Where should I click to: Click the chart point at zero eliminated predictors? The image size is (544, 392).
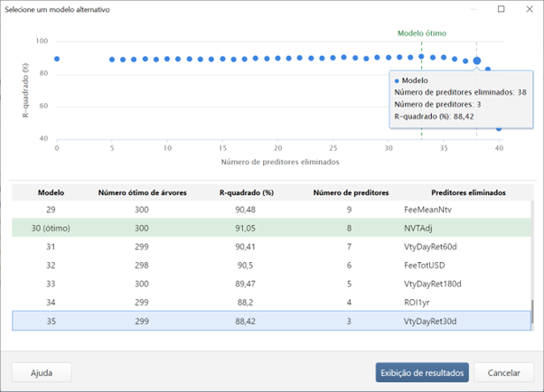57,59
